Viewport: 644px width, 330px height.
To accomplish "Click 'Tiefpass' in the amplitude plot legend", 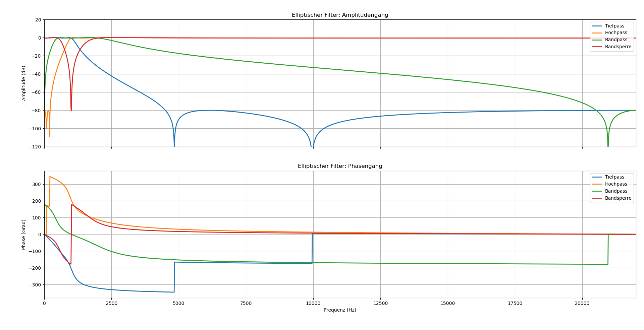I will click(614, 26).
